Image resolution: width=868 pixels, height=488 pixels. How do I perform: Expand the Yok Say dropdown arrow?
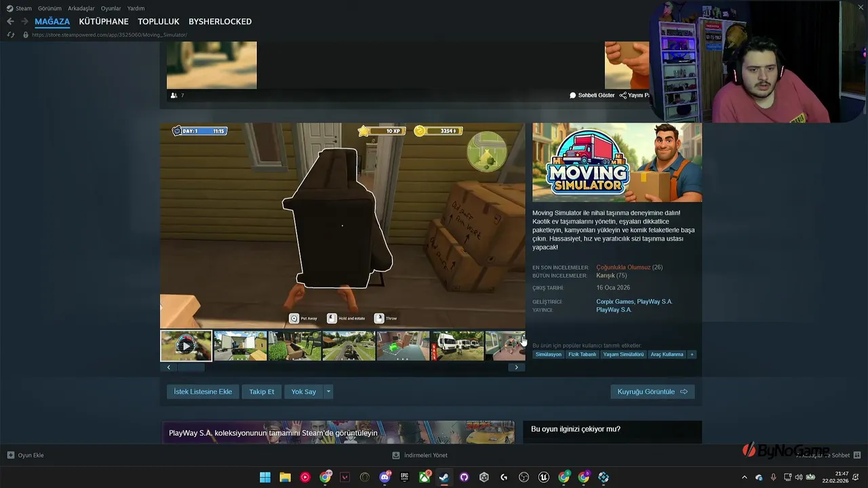(329, 392)
